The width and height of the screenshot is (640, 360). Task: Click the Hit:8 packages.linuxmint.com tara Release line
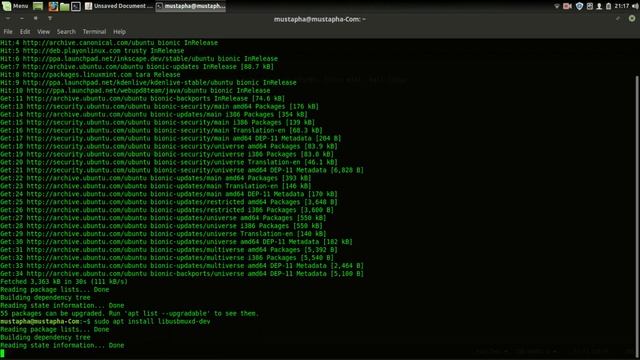pyautogui.click(x=90, y=75)
